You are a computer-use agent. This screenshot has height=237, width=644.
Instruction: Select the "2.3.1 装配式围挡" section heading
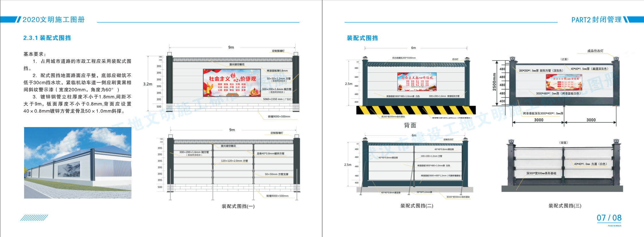point(47,38)
